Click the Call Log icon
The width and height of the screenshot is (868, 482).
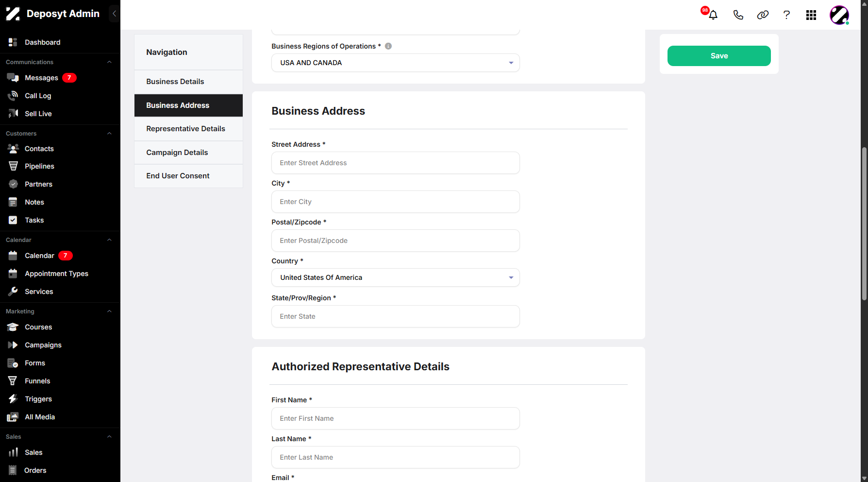[x=13, y=96]
